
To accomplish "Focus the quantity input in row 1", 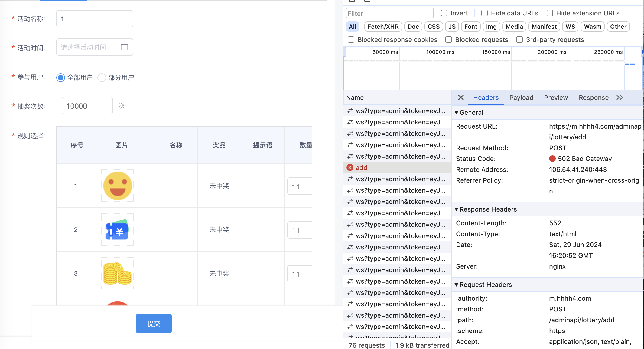I will 300,186.
